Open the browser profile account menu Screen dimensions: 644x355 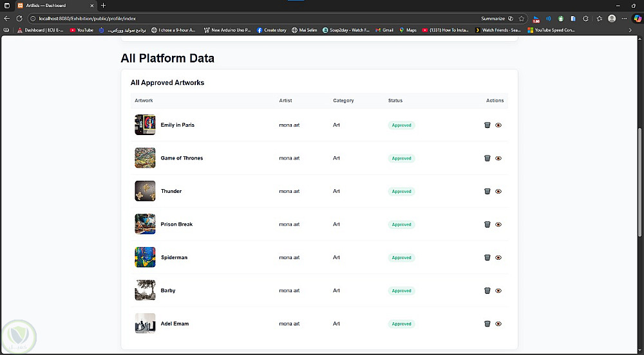pyautogui.click(x=612, y=19)
